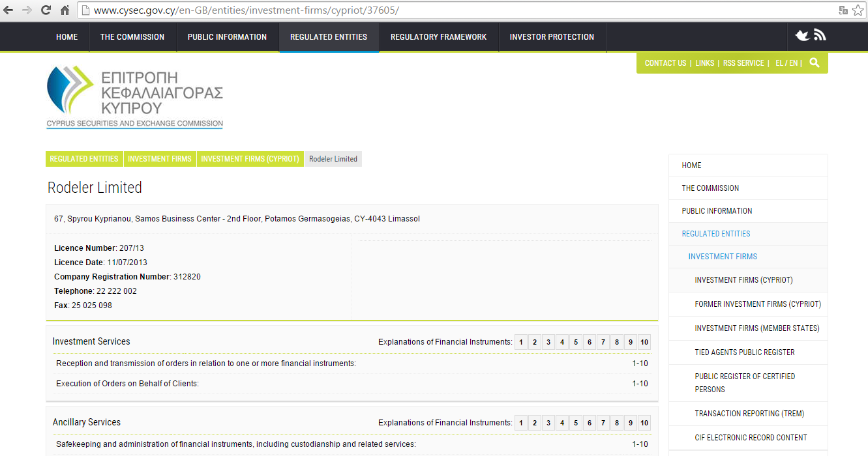Click instrument 8 button in Investment Services
The height and width of the screenshot is (456, 868).
[x=617, y=343]
